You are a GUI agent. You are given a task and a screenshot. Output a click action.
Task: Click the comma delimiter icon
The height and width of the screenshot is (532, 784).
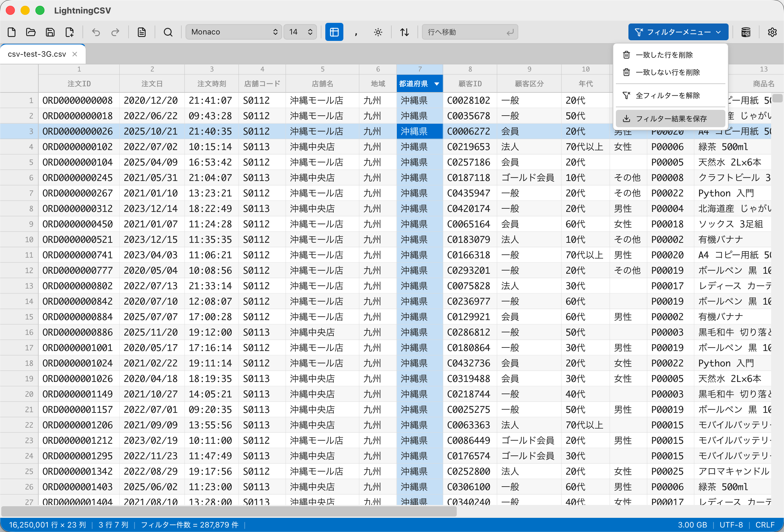356,32
